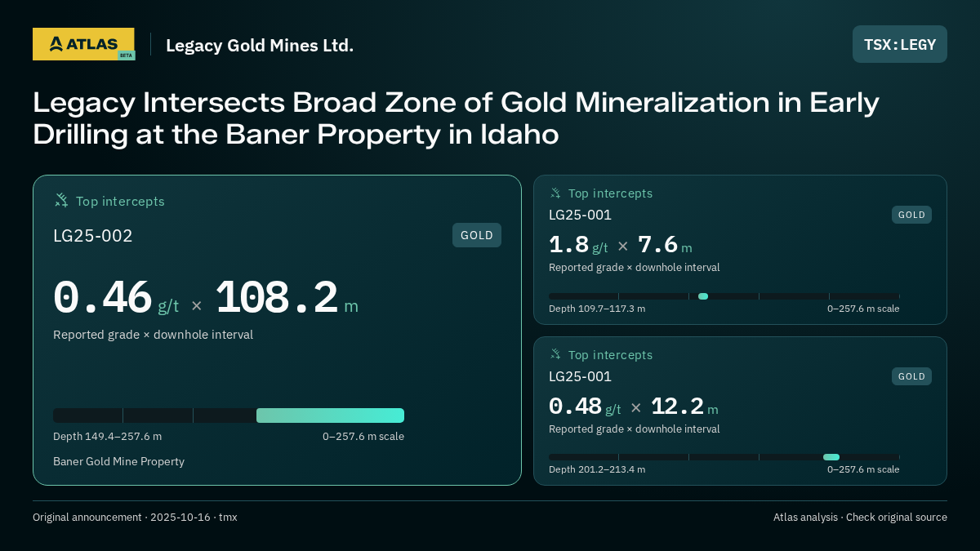980x551 pixels.
Task: Click the Atlas analysis Check original source note
Action: [x=860, y=517]
